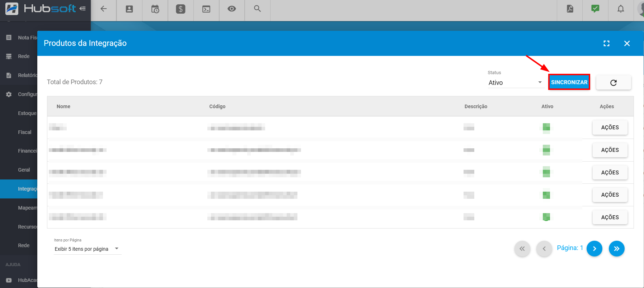
Task: Click the Relatórios document icon
Action: click(x=9, y=75)
